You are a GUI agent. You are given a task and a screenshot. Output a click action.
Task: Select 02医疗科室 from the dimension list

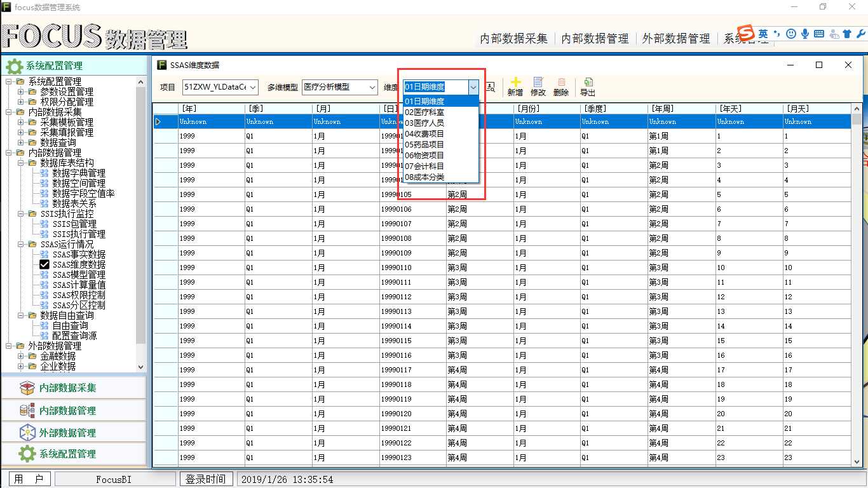[441, 112]
